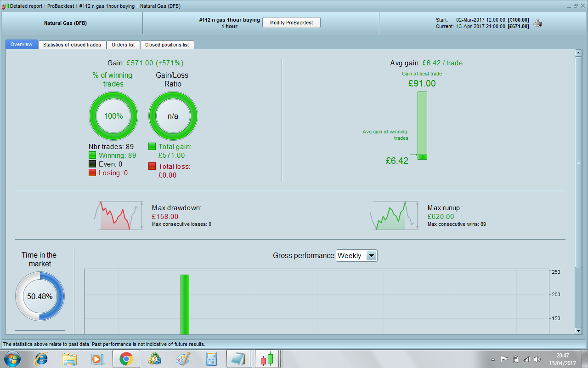Click the % of winning trades 100% donut
This screenshot has width=588, height=368.
coord(113,116)
